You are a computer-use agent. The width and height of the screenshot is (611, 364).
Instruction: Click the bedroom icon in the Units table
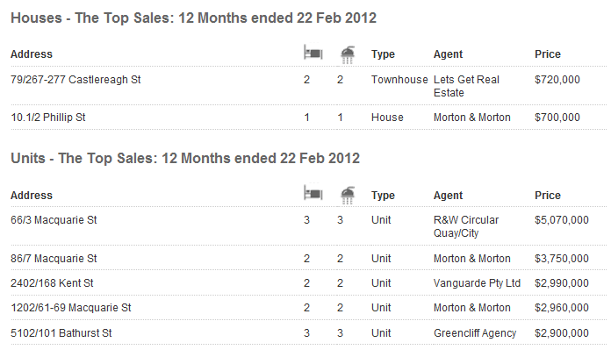(313, 193)
